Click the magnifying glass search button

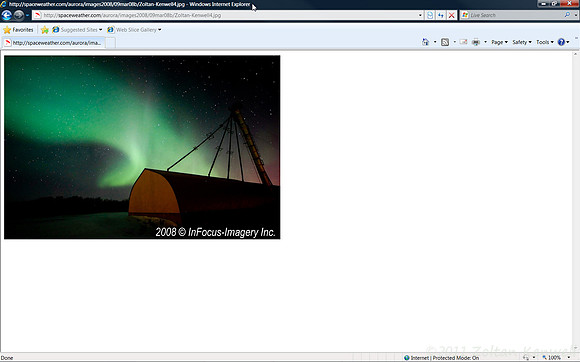567,15
